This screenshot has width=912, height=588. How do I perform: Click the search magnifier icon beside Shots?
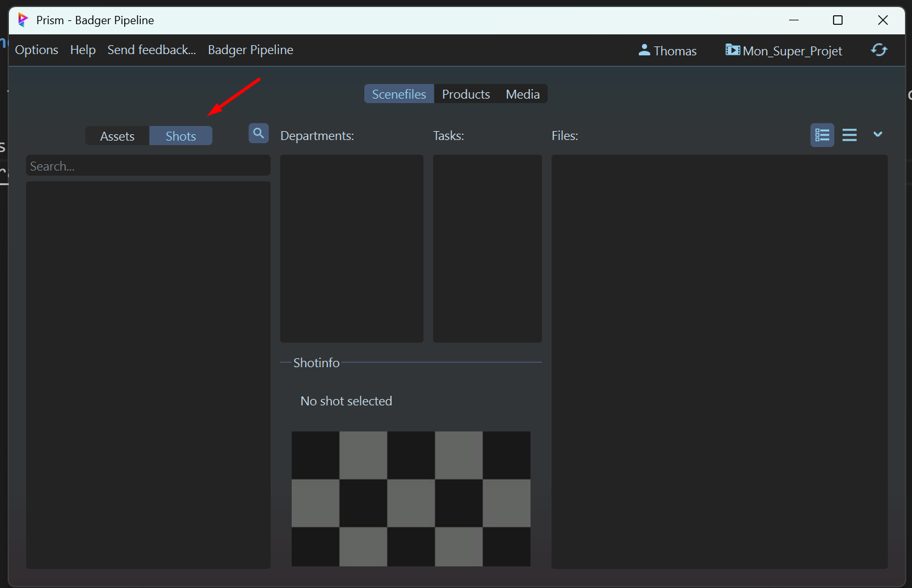point(258,134)
